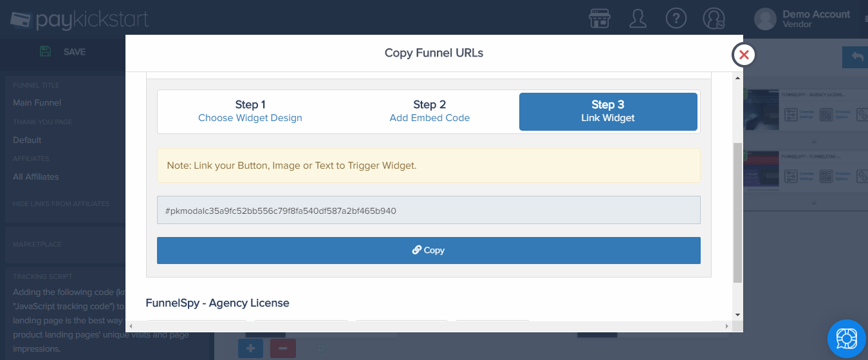Close the Copy Funnel URLs dialog
This screenshot has width=868, height=360.
pos(744,55)
